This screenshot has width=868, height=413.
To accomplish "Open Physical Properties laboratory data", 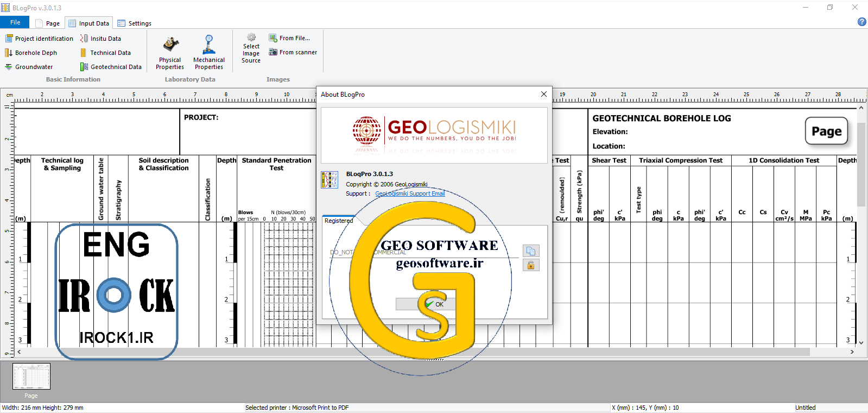I will 170,53.
